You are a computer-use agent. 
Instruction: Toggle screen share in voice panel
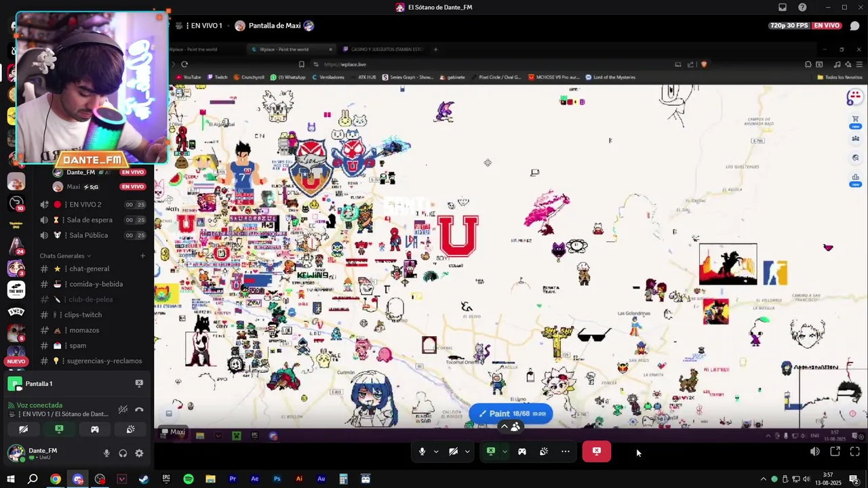tap(59, 430)
